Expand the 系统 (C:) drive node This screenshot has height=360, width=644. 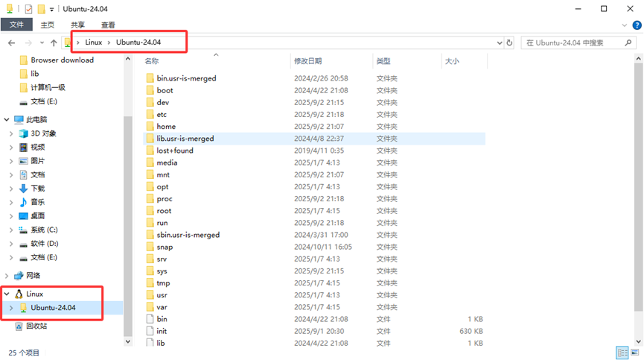click(x=11, y=230)
